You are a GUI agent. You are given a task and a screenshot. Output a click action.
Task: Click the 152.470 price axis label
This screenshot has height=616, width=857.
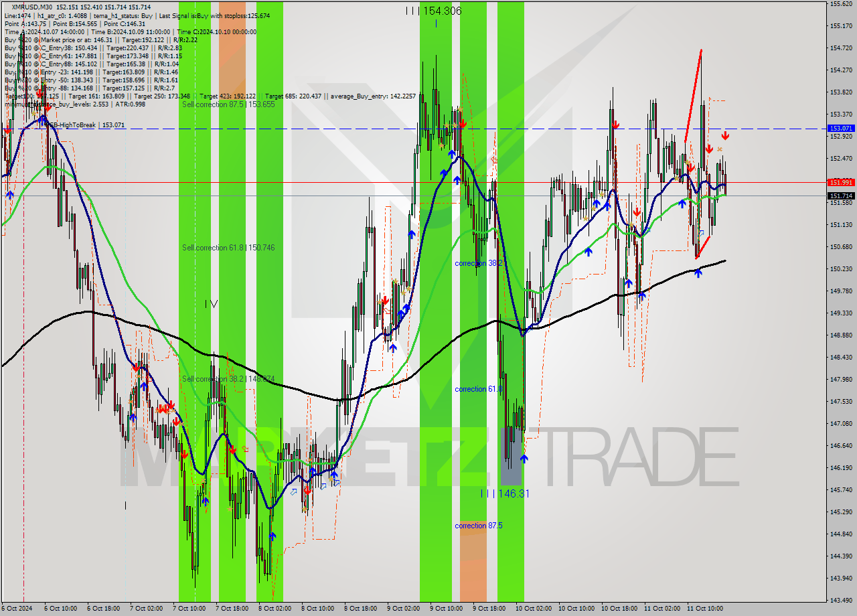[x=842, y=159]
